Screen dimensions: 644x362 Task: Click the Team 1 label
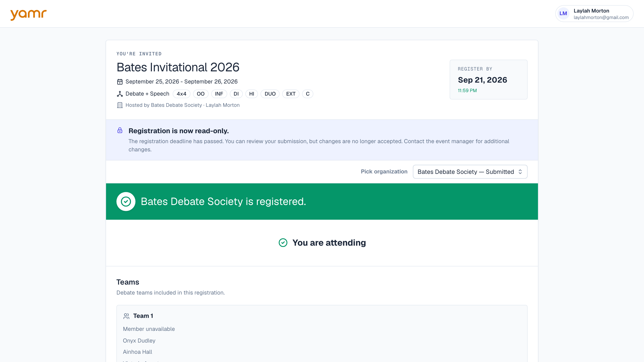tap(143, 316)
